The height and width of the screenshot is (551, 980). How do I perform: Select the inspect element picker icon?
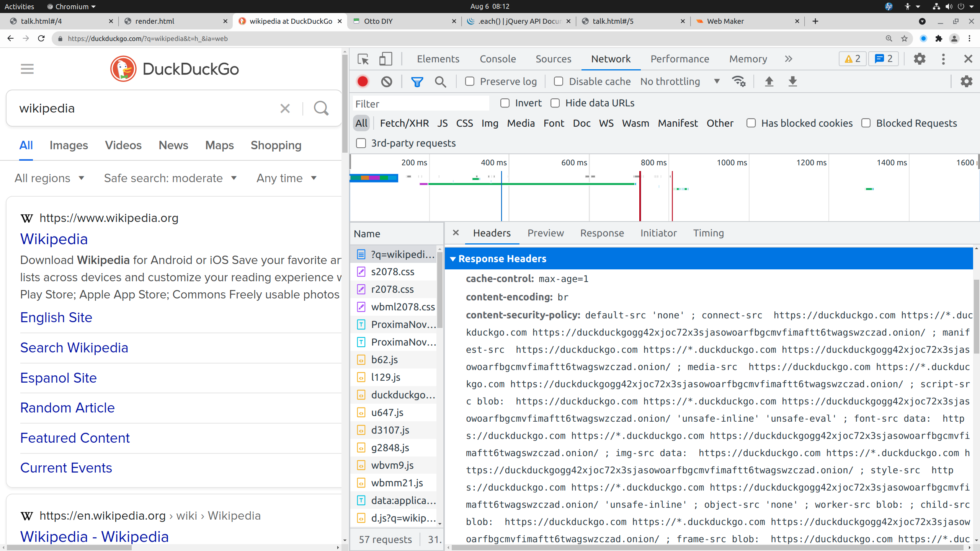[363, 59]
